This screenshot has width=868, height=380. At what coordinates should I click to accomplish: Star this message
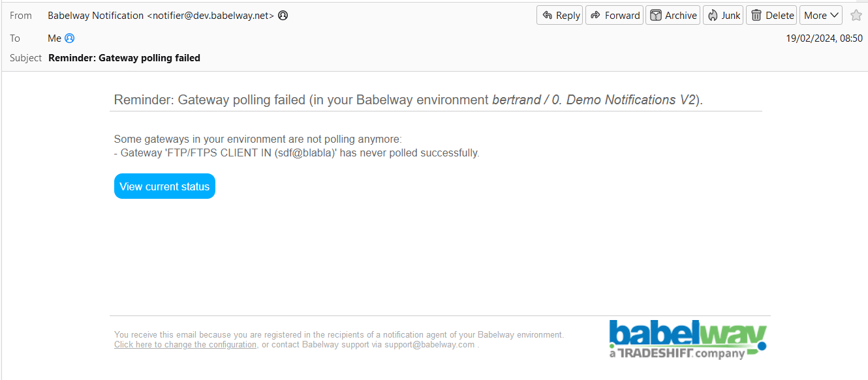click(856, 16)
